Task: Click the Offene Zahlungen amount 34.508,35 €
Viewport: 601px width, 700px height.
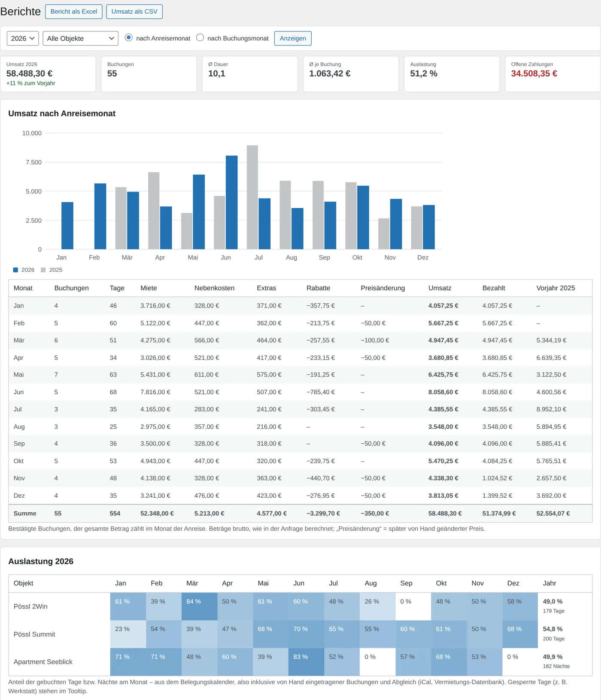Action: [534, 73]
